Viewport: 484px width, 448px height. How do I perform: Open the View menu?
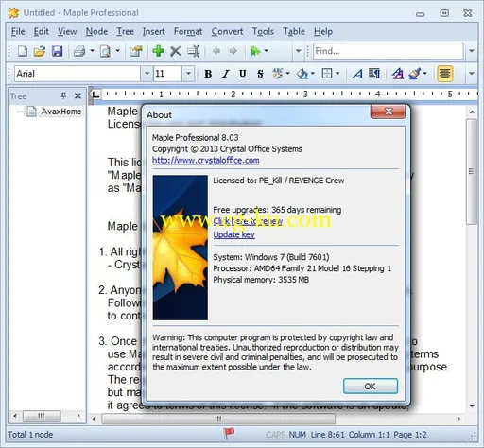pos(67,32)
